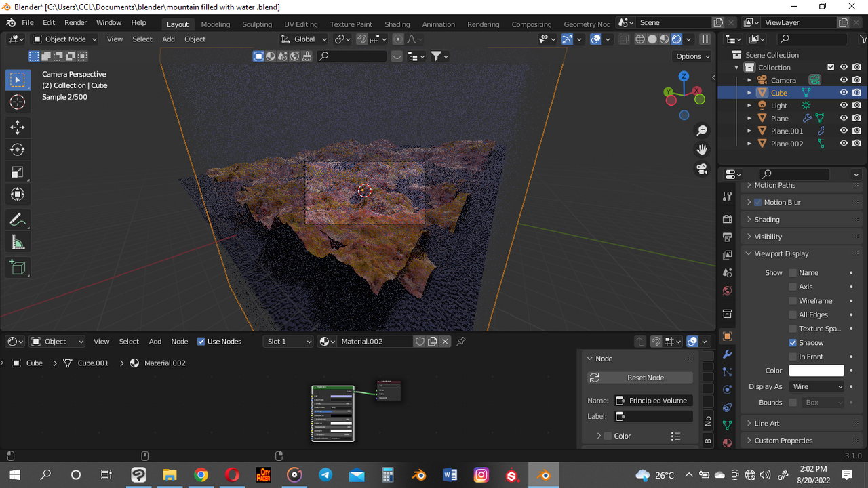
Task: Open the World properties tab icon
Action: coord(727,291)
